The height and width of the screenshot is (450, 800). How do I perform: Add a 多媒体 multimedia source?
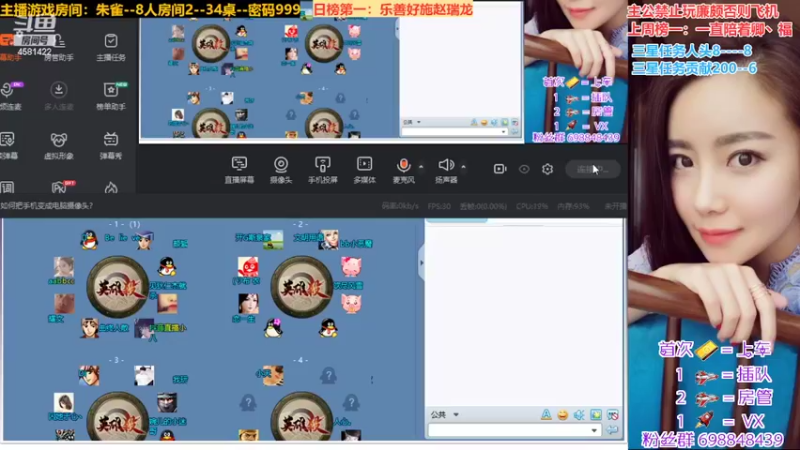click(x=364, y=169)
